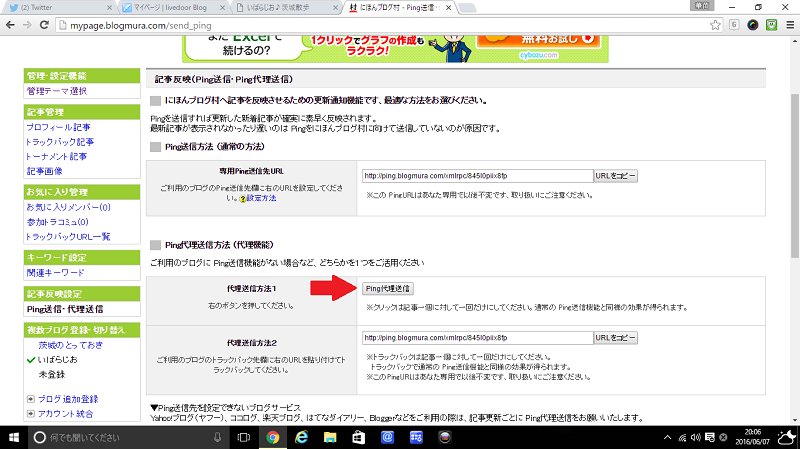The width and height of the screenshot is (800, 449).
Task: Click the network tray icon
Action: 682,437
